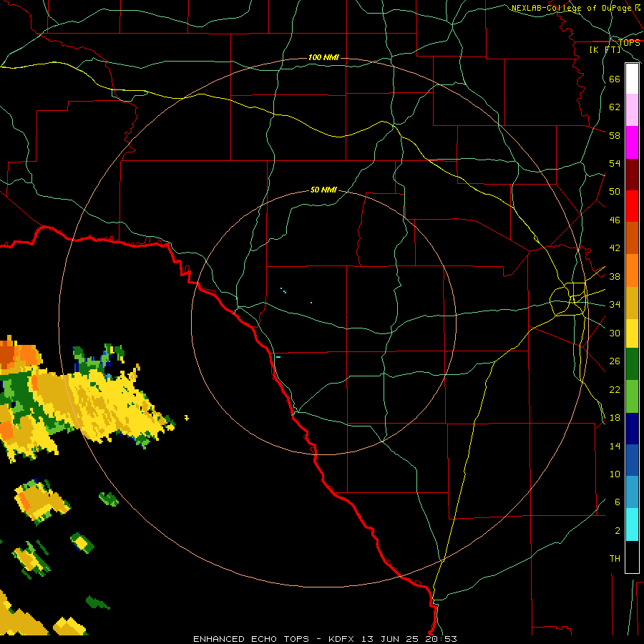
Task: Click the 58 label on the scale
Action: (615, 135)
